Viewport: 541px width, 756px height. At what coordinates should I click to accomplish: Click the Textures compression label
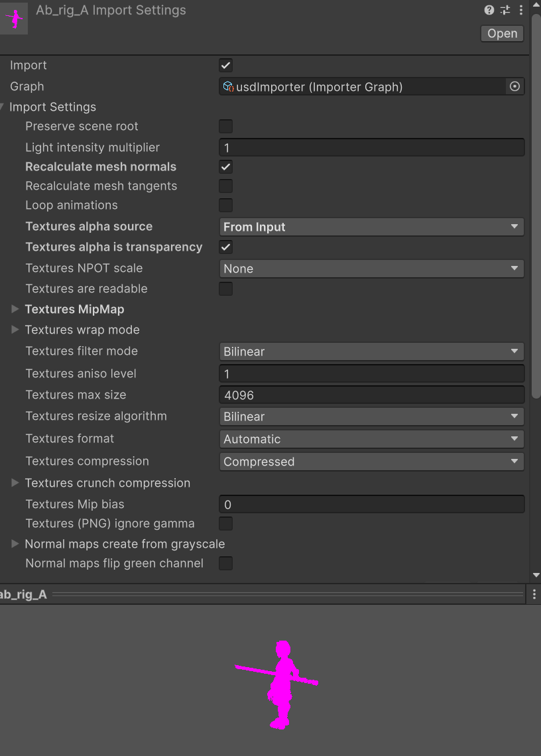coord(88,462)
